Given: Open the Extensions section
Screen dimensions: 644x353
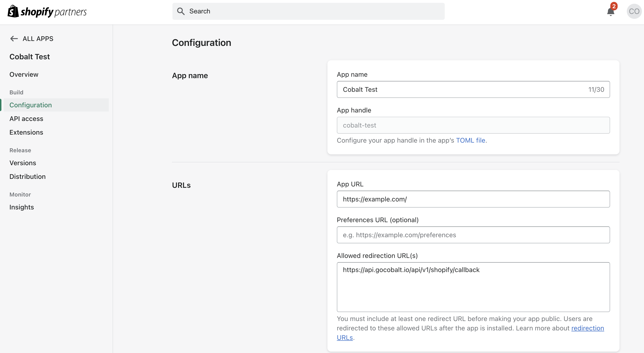Looking at the screenshot, I should 26,132.
